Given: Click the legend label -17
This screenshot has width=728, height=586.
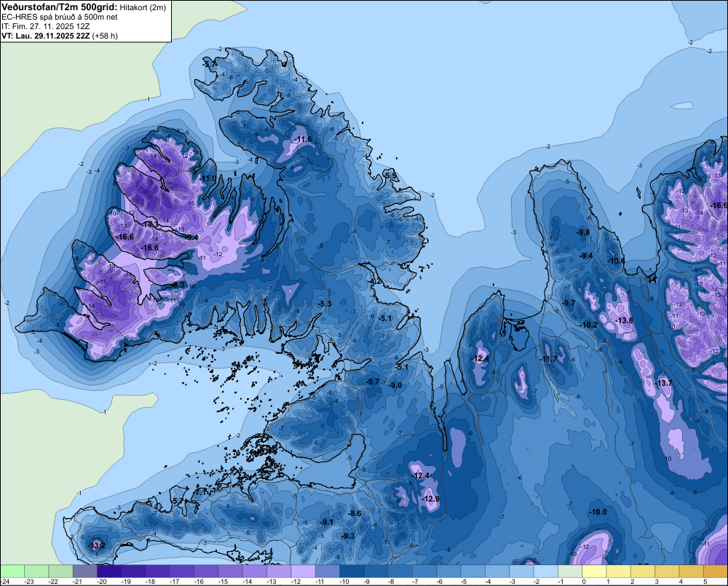Looking at the screenshot, I should [175, 582].
